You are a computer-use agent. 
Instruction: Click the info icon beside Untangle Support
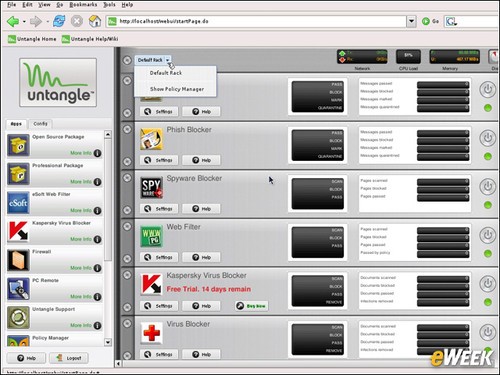[97, 325]
